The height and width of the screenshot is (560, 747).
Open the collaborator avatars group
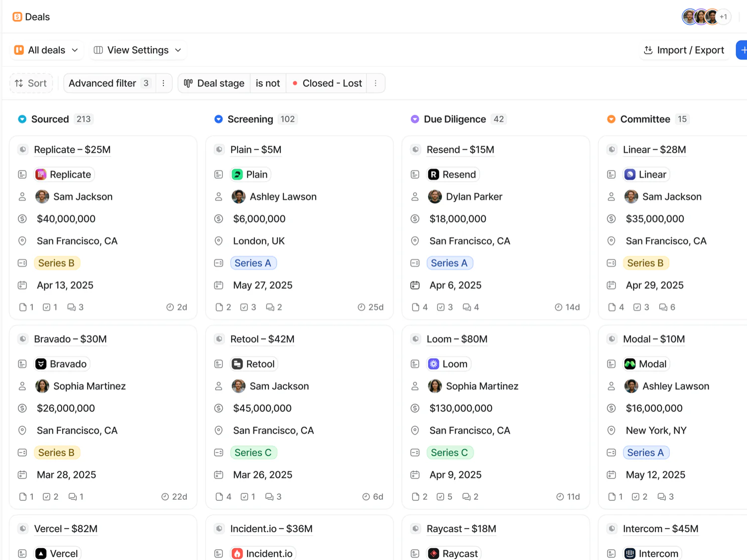click(x=706, y=17)
